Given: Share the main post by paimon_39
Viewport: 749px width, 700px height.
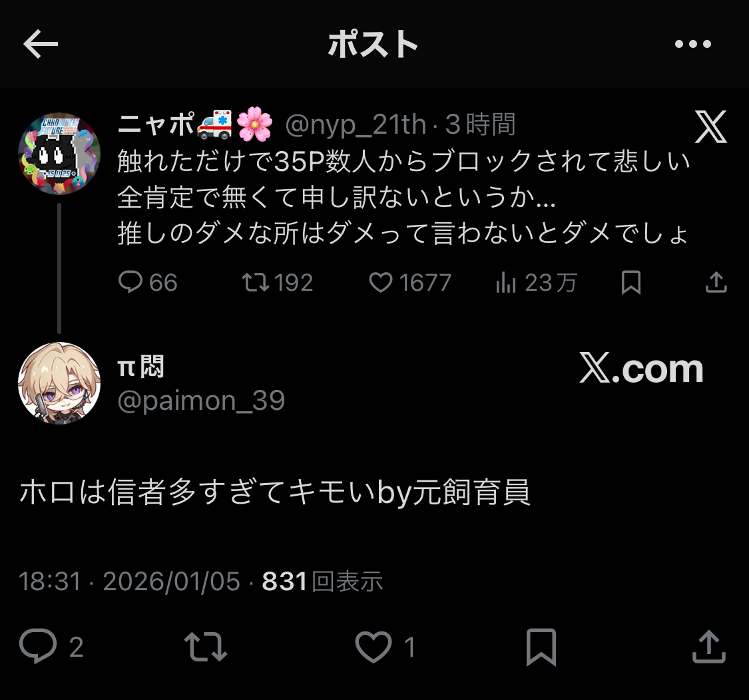Looking at the screenshot, I should [x=709, y=647].
